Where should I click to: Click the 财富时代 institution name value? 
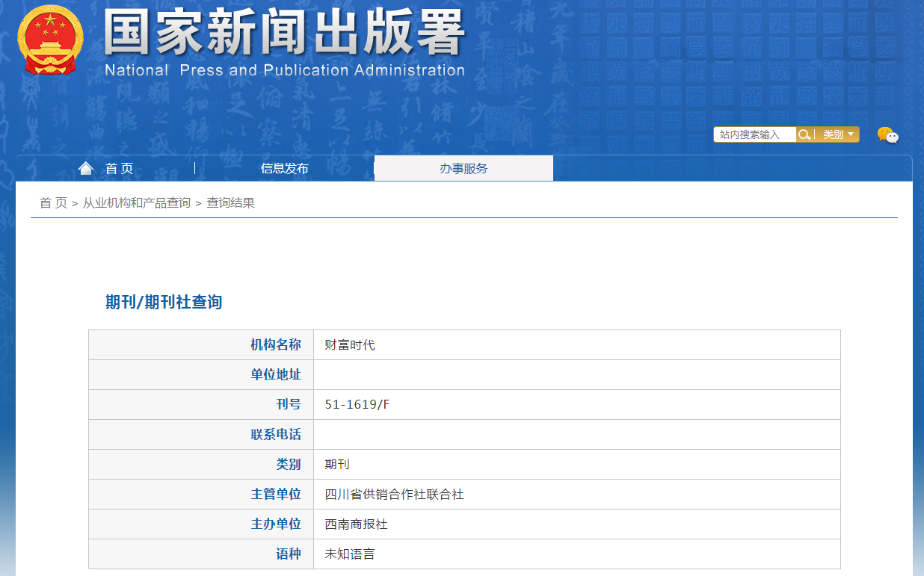[350, 345]
